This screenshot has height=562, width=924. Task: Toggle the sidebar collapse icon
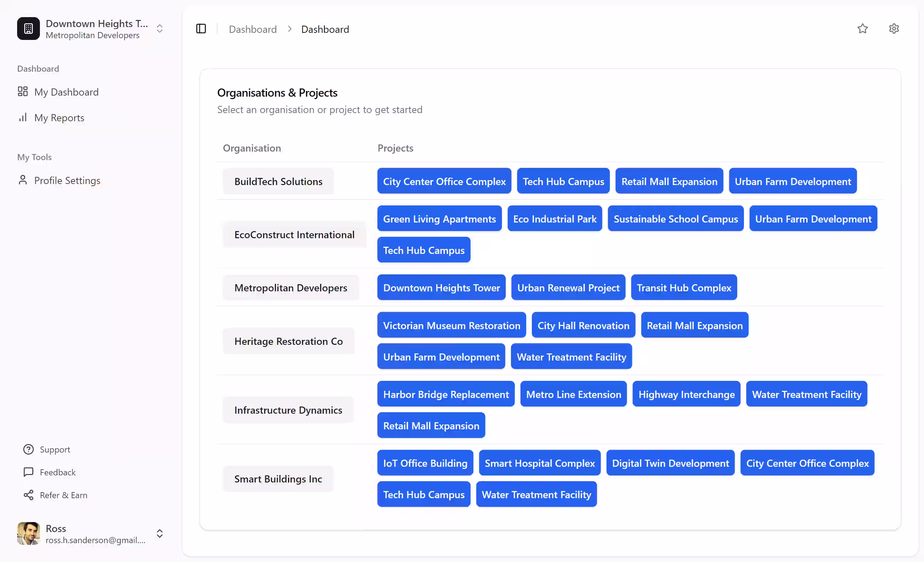pos(201,29)
